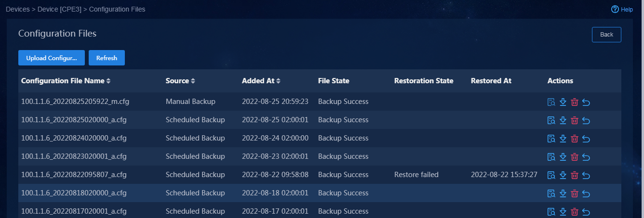Restore the 2022-08-22 09:58:08 backup
Viewport: 644px width, 218px height.
point(586,175)
